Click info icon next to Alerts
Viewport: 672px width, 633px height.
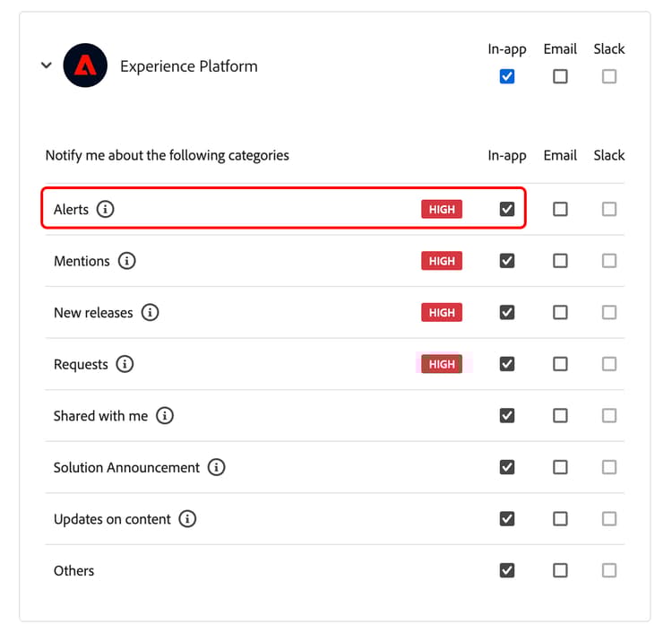click(x=106, y=210)
